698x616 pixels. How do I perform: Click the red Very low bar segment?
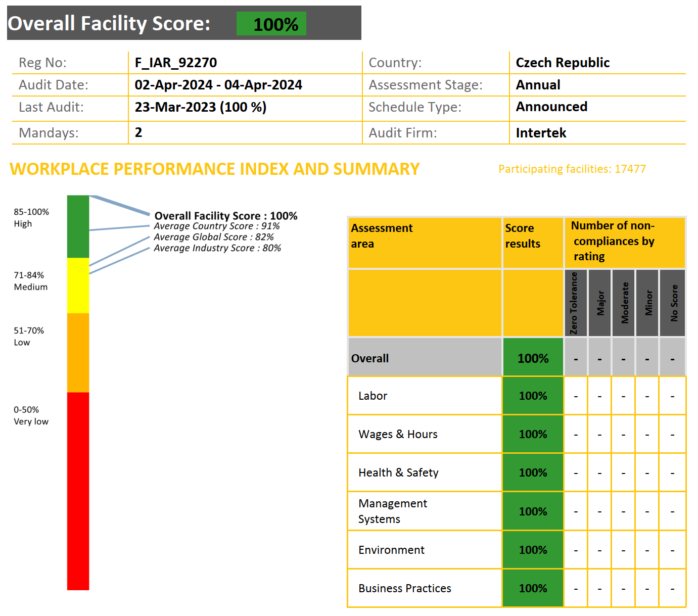78,490
